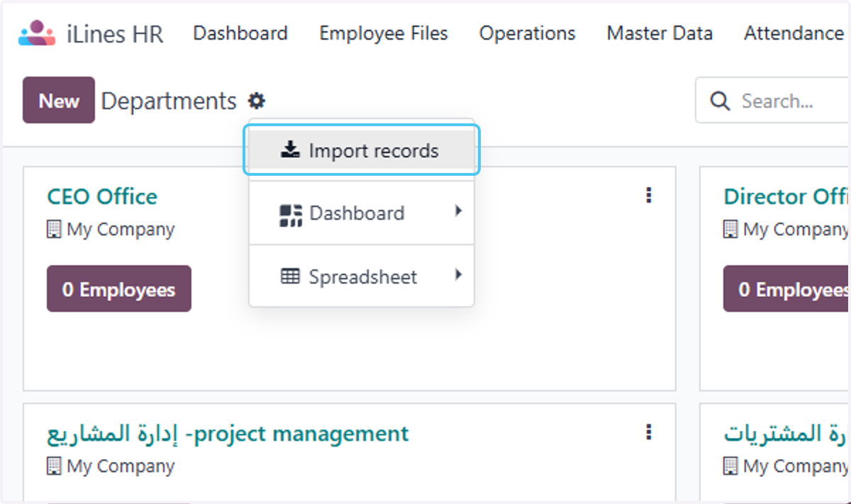Open the kebab menu on CEO Office card
The image size is (851, 504).
pyautogui.click(x=648, y=196)
